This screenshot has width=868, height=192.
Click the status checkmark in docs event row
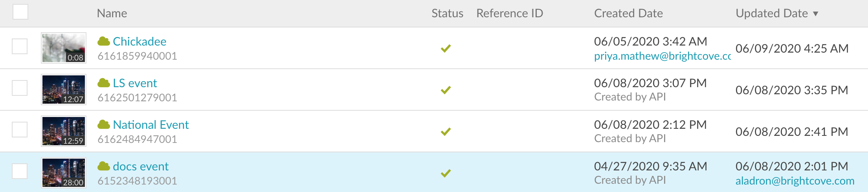[446, 173]
